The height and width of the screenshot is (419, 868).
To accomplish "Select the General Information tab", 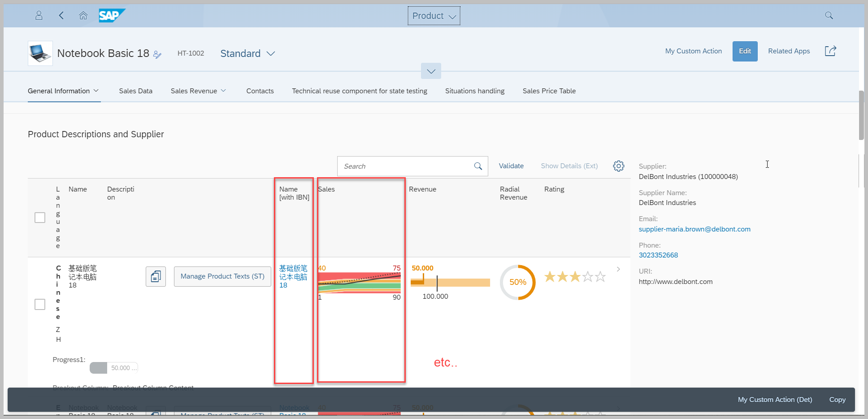I will pyautogui.click(x=59, y=91).
